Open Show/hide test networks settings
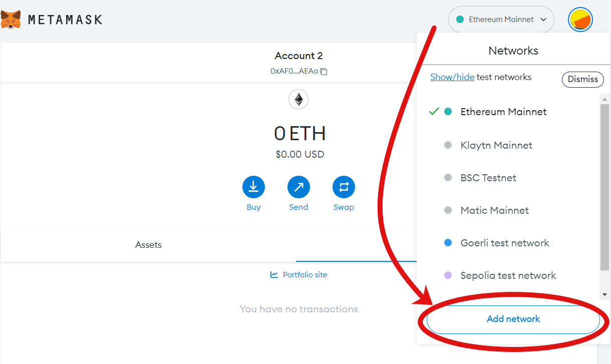The width and height of the screenshot is (611, 364). pos(452,77)
